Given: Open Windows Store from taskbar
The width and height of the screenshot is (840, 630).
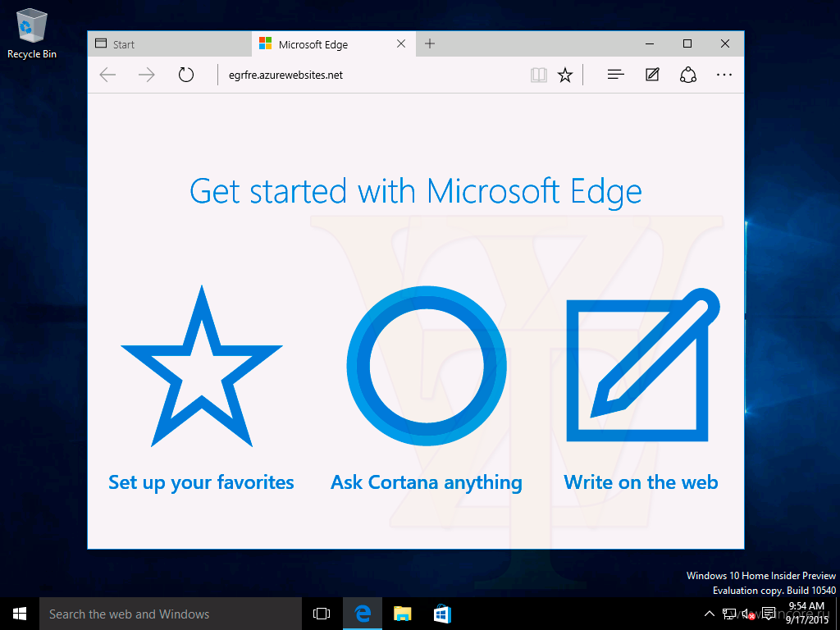Looking at the screenshot, I should [x=442, y=614].
